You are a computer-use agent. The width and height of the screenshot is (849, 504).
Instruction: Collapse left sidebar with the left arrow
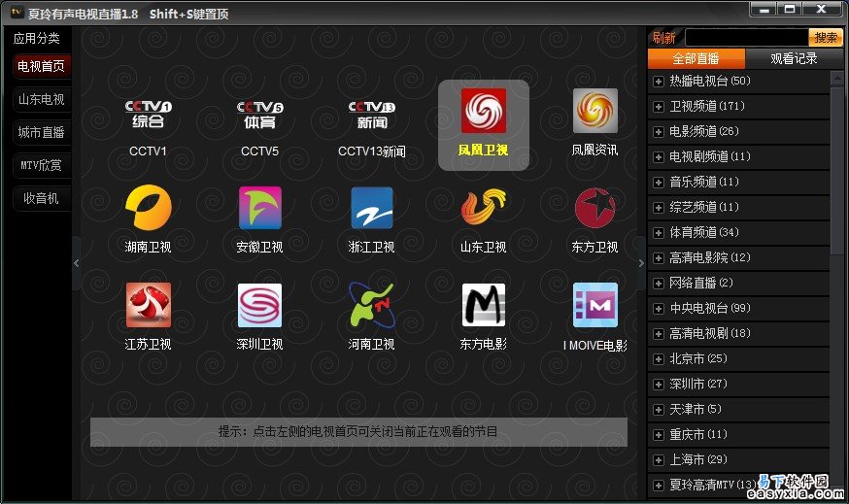click(77, 263)
